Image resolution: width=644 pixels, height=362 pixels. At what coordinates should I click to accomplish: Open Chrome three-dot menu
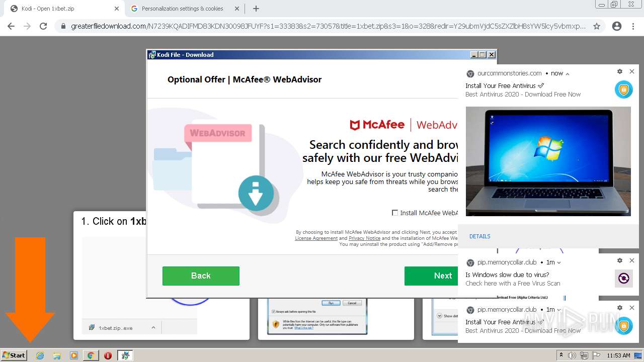633,26
